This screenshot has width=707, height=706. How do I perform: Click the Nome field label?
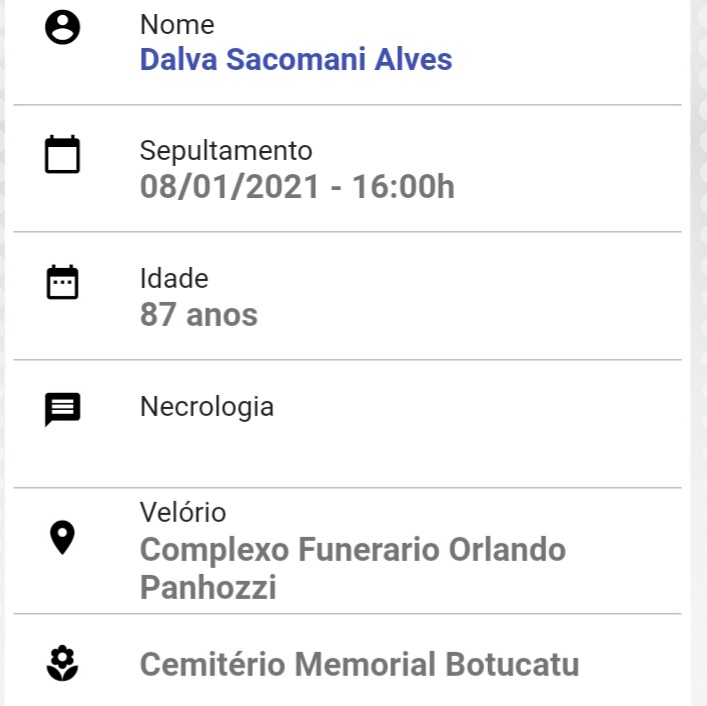coord(177,24)
